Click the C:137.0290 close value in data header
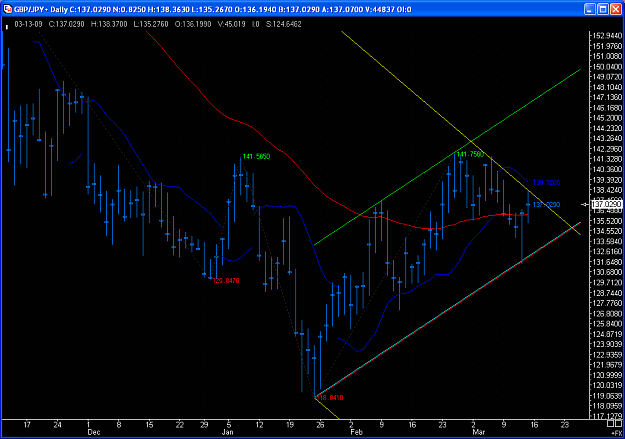 click(x=67, y=24)
